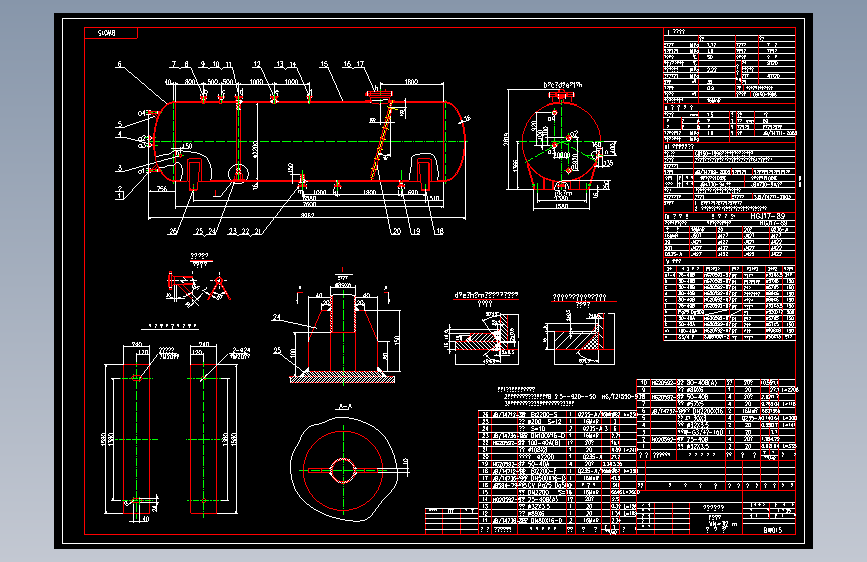867x562 pixels.
Task: Click the 1800 dimension above the manhole
Action: [x=411, y=82]
